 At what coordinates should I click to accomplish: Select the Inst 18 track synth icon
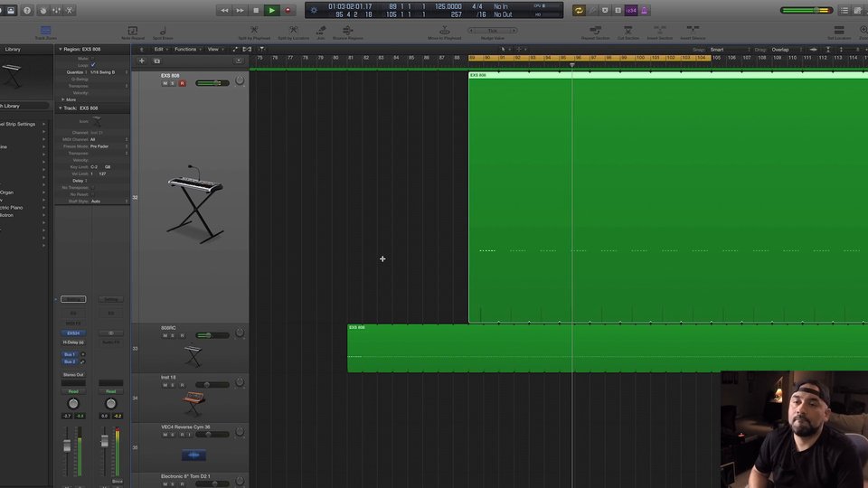click(193, 403)
